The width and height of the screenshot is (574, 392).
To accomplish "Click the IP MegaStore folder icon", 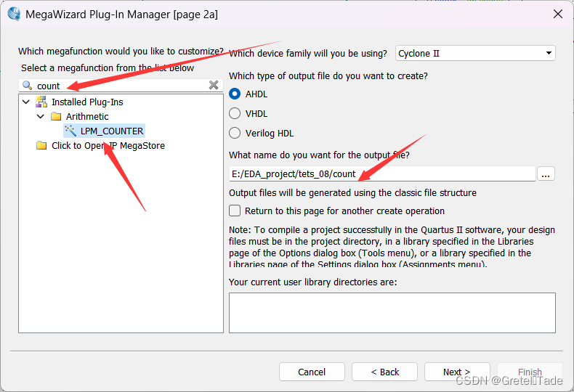I will click(41, 145).
